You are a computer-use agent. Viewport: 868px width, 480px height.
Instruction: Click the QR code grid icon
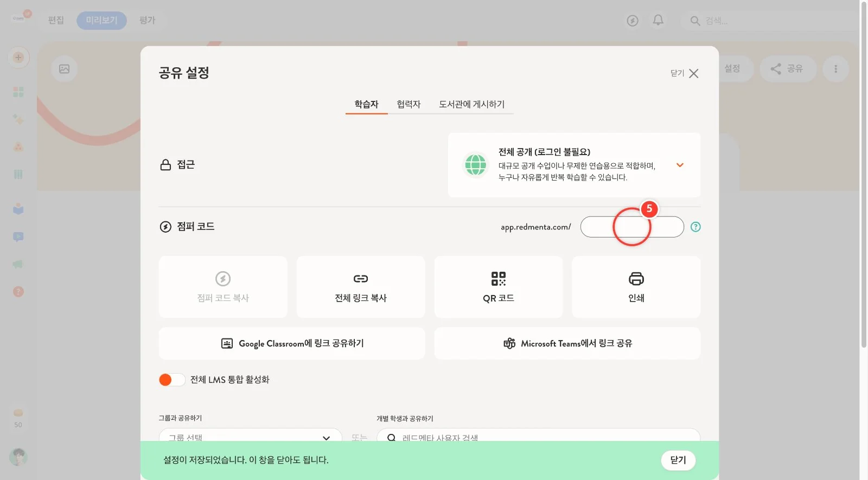[499, 279]
